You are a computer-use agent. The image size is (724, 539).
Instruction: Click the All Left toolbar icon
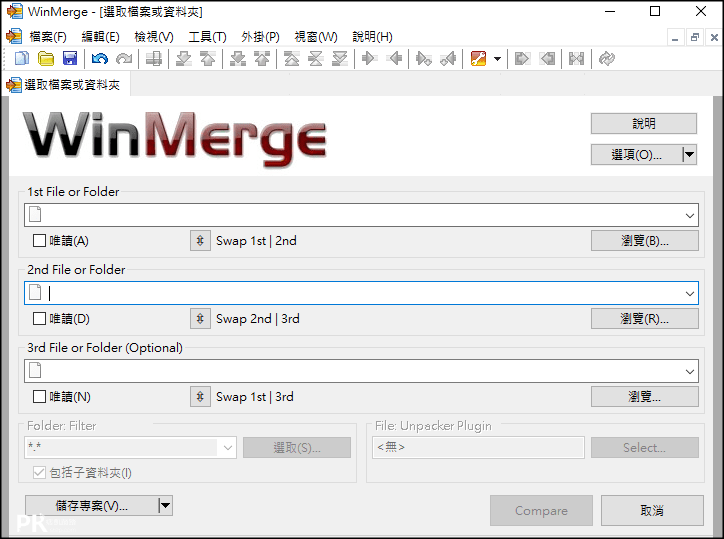(547, 59)
